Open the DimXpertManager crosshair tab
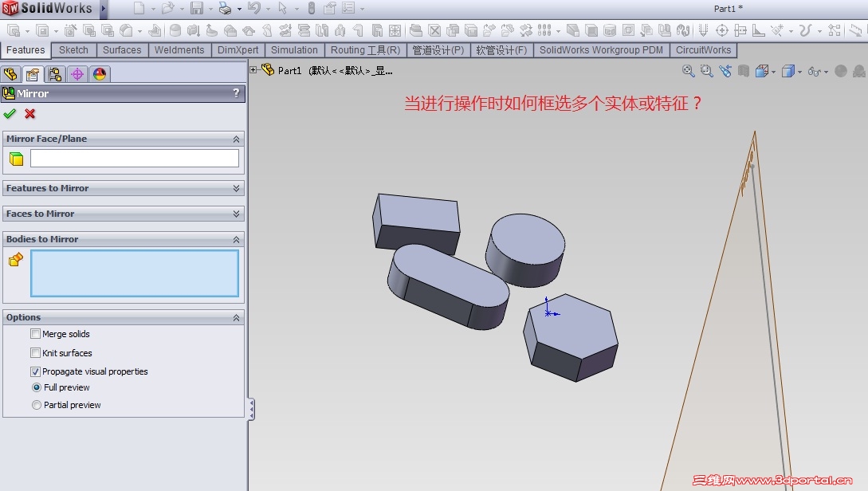The width and height of the screenshot is (868, 491). coord(77,74)
